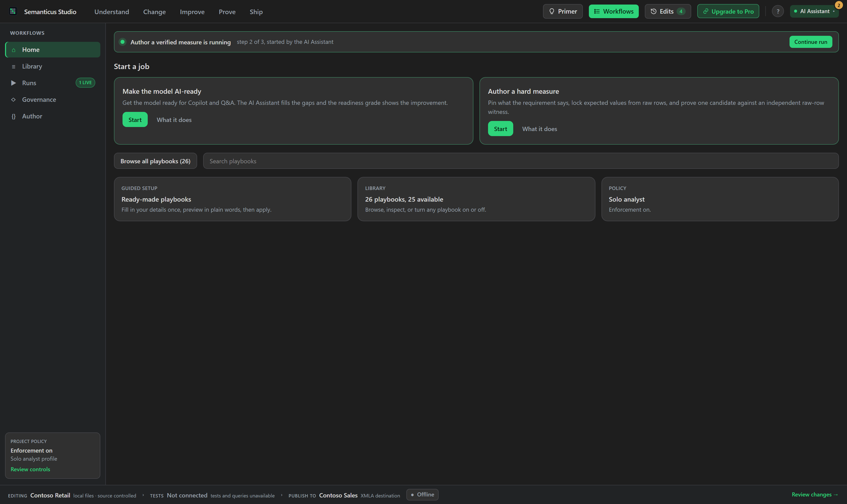Open the Edits history button
This screenshot has width=847, height=504.
click(x=668, y=12)
